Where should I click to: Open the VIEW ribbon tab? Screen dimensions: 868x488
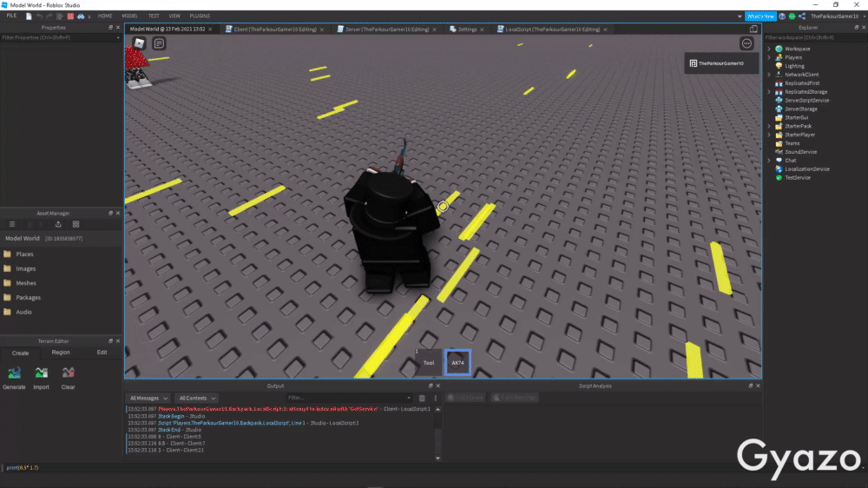[x=174, y=16]
